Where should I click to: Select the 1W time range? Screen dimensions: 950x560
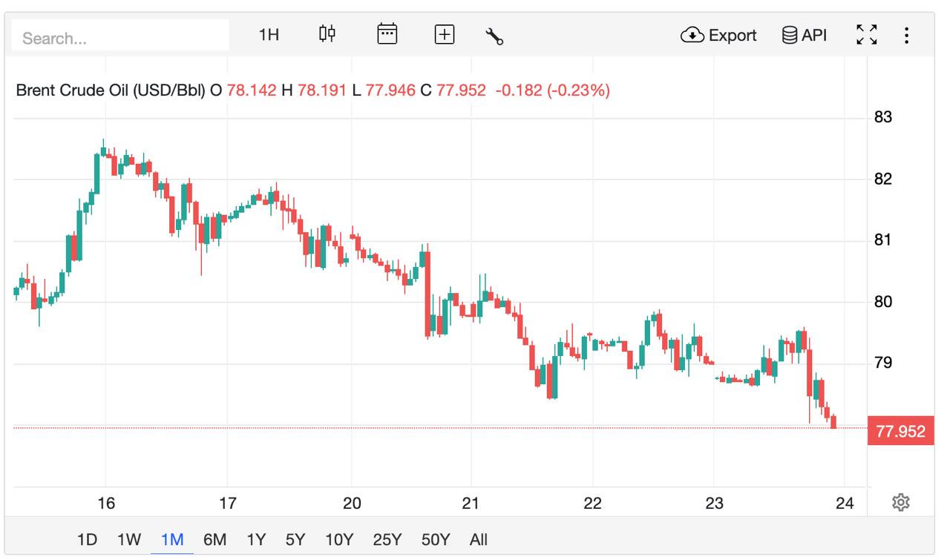coord(129,539)
